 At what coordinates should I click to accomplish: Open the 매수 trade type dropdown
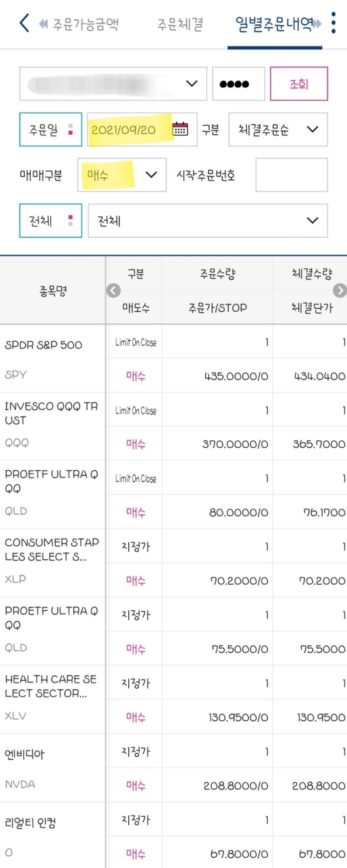[121, 175]
